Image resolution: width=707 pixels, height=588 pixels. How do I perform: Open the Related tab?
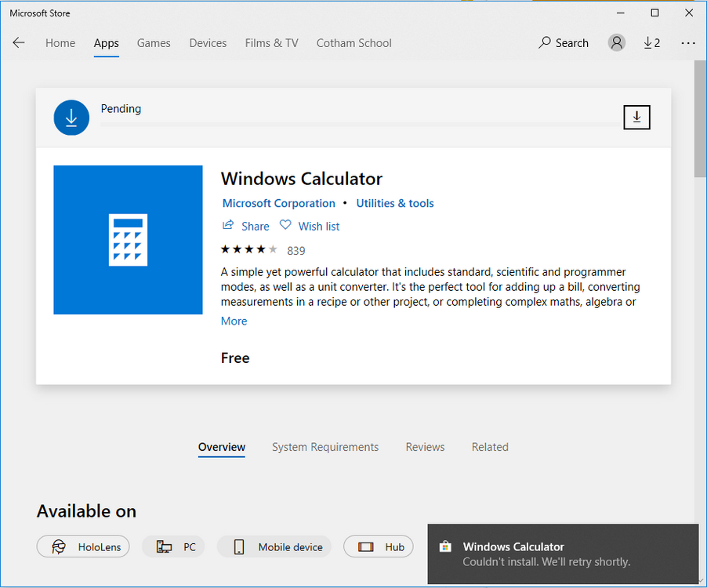tap(490, 447)
